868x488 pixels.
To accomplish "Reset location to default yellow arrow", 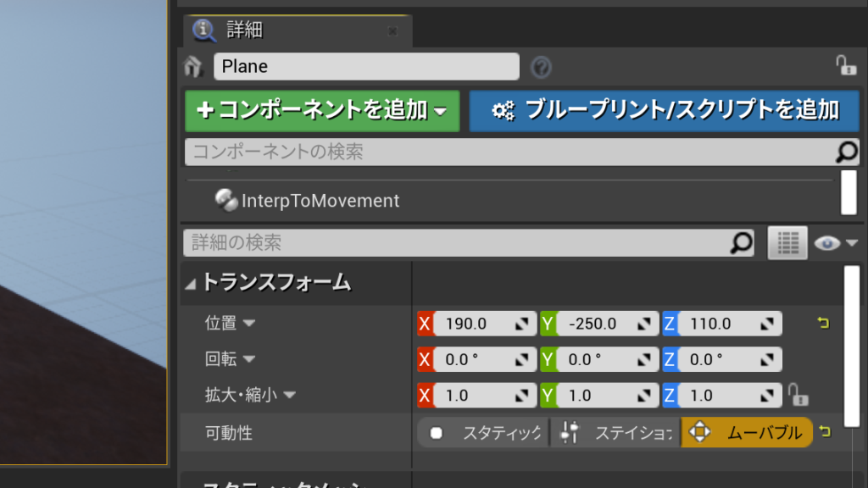I will click(822, 323).
